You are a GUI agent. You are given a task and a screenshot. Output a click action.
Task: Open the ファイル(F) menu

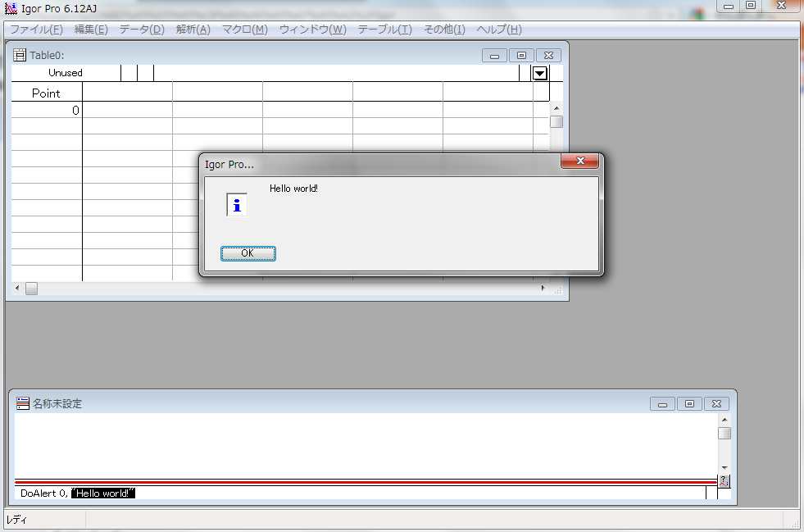(x=36, y=30)
